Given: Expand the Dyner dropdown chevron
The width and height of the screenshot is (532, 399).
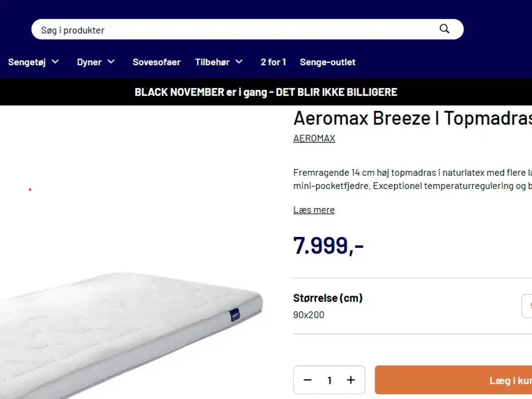Looking at the screenshot, I should 111,62.
